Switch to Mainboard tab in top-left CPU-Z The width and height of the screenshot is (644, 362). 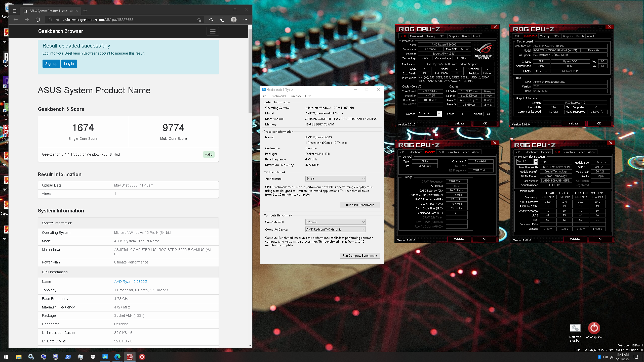(x=416, y=36)
